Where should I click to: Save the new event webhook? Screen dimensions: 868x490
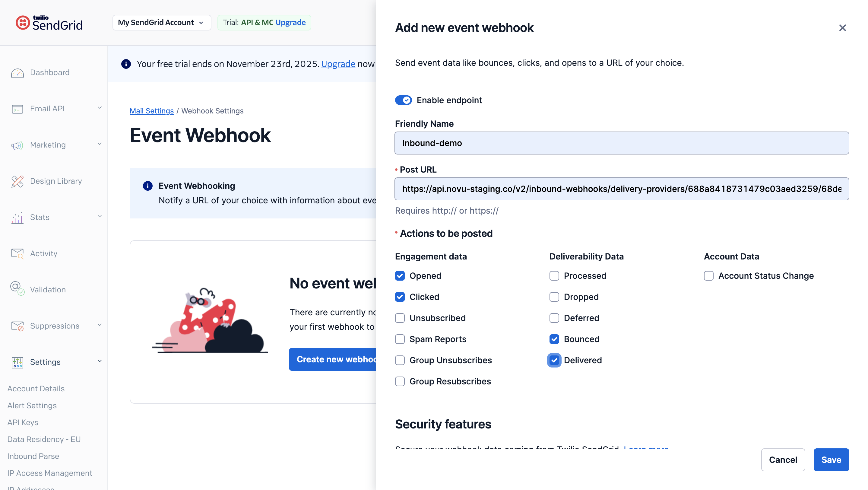(x=831, y=460)
